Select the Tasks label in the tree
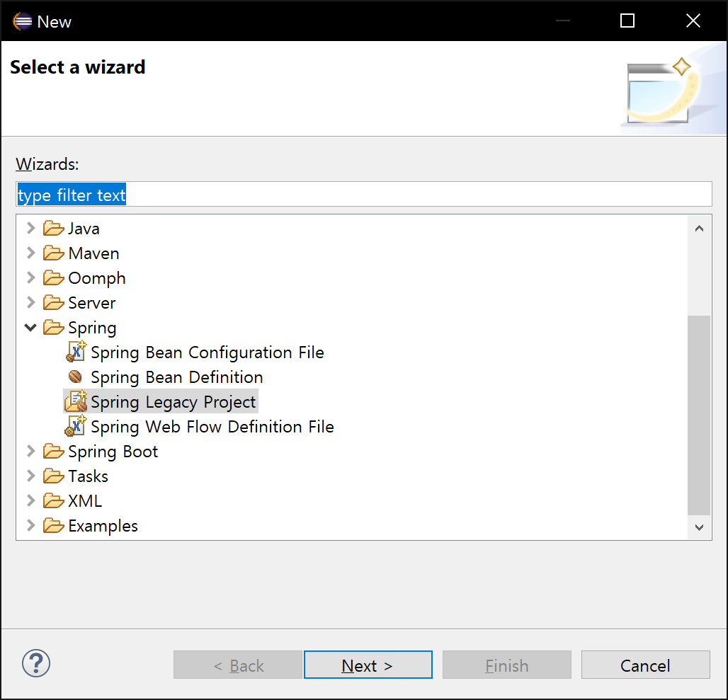This screenshot has height=700, width=728. [88, 476]
